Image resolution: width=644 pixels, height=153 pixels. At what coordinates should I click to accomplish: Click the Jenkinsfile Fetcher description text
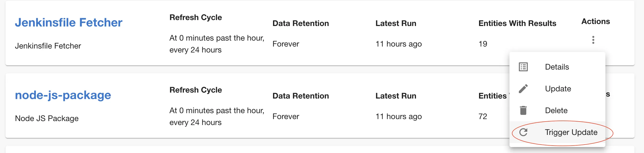[x=48, y=46]
